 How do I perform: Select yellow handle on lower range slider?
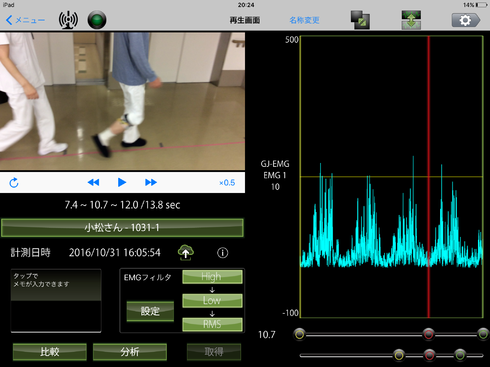click(399, 355)
